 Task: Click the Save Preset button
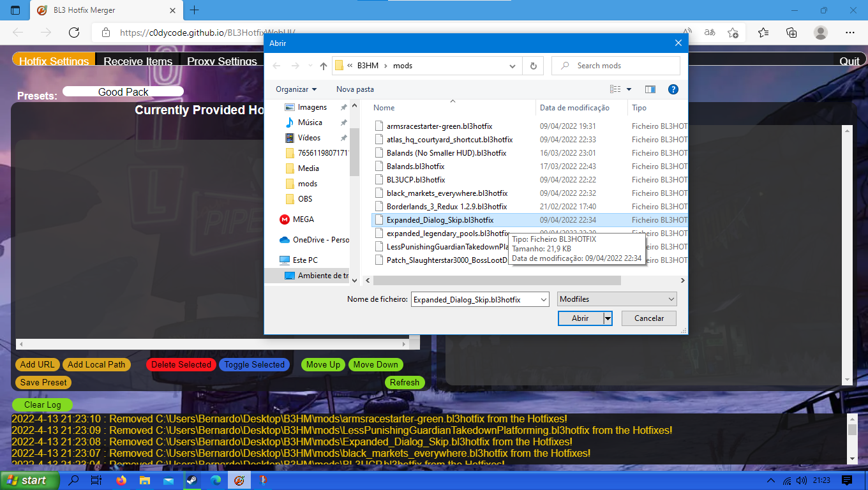tap(43, 382)
